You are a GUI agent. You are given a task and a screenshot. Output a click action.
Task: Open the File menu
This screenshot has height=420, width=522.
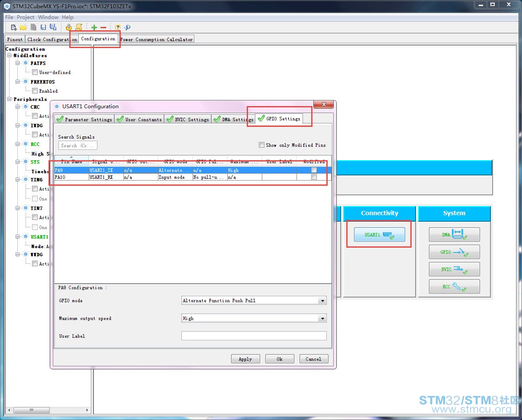[9, 17]
